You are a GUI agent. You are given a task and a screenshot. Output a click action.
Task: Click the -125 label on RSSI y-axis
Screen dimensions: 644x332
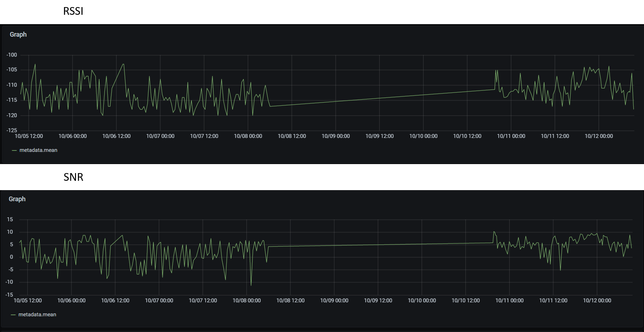click(x=12, y=130)
